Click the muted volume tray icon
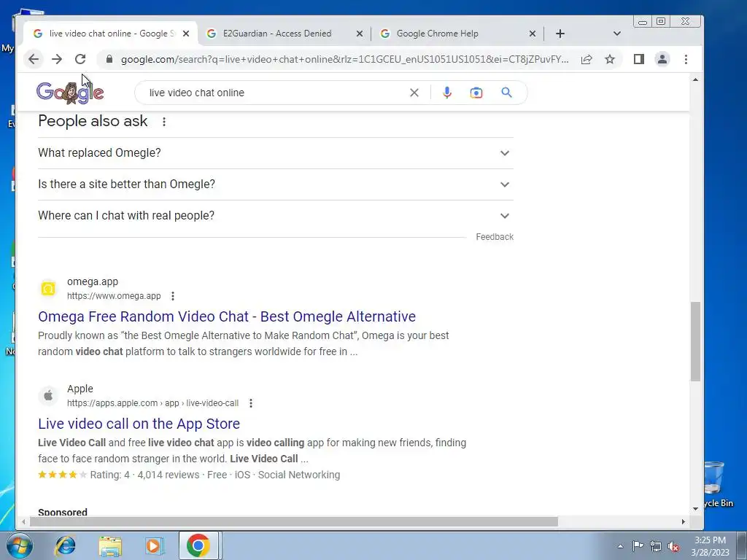This screenshot has height=560, width=747. (673, 546)
